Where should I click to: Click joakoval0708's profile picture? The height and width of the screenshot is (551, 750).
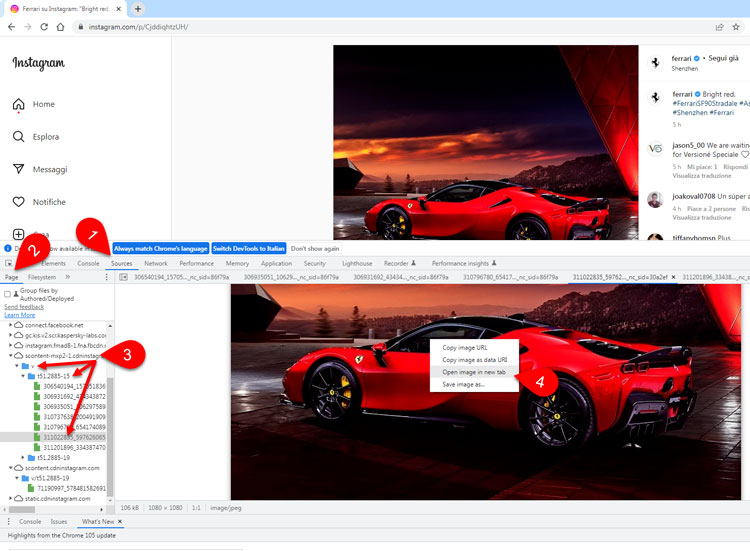655,200
